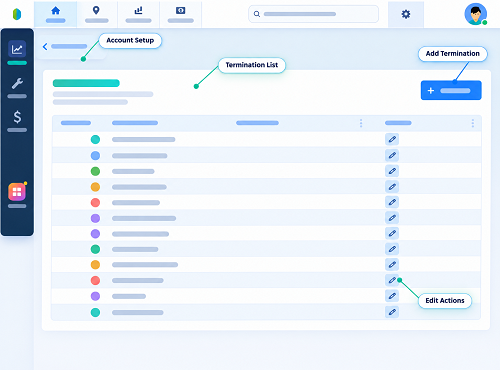500x370 pixels.
Task: Click the green-blue app logo
Action: [17, 14]
